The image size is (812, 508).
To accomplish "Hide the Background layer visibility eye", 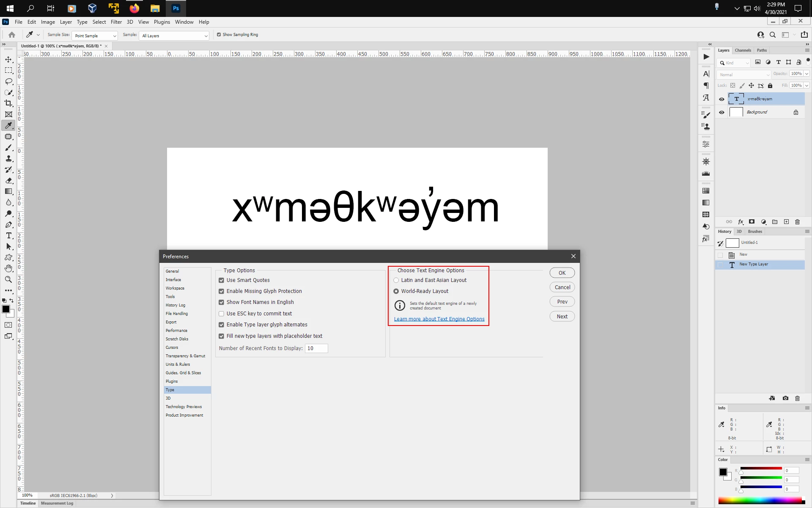I will 722,112.
